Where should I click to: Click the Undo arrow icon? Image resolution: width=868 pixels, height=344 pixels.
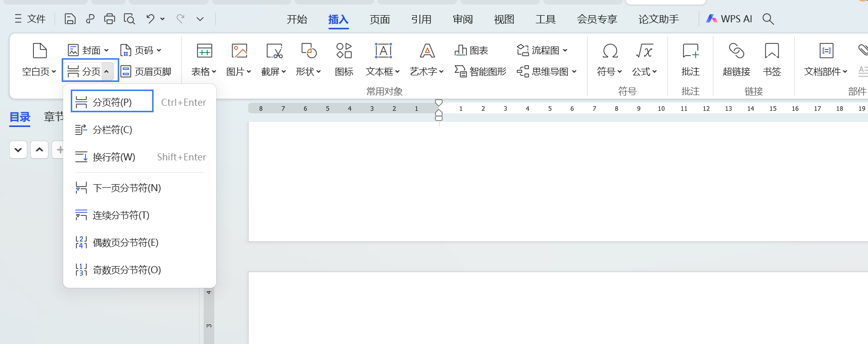150,19
